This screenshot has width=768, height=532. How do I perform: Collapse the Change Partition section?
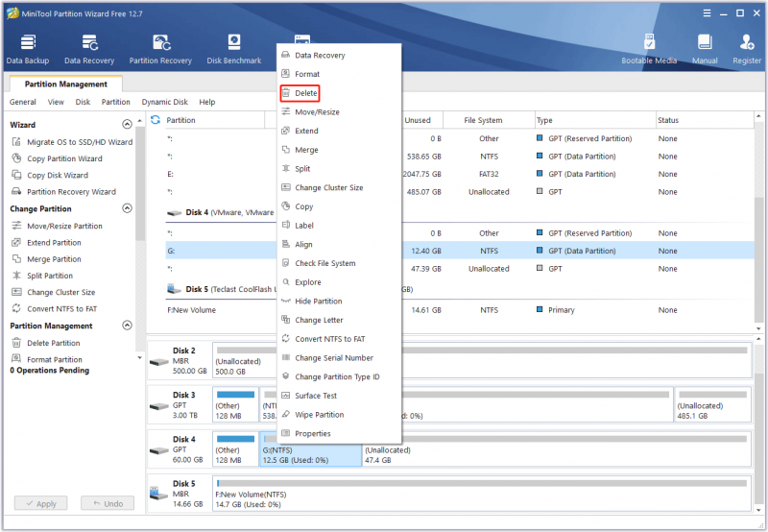(127, 208)
